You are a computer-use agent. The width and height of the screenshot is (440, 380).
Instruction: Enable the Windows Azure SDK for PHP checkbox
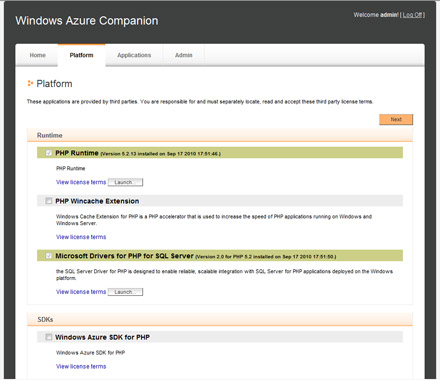pyautogui.click(x=49, y=337)
